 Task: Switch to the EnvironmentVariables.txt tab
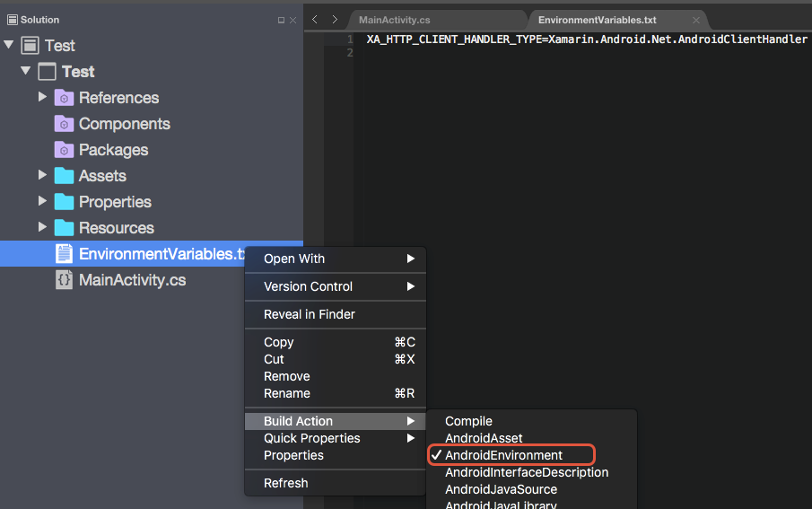[x=597, y=21]
